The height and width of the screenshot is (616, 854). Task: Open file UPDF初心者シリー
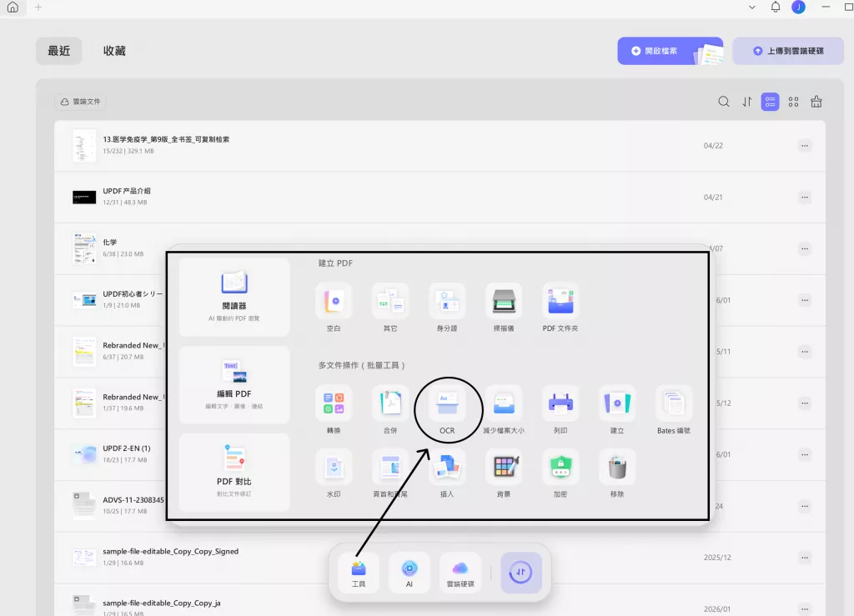(x=133, y=294)
